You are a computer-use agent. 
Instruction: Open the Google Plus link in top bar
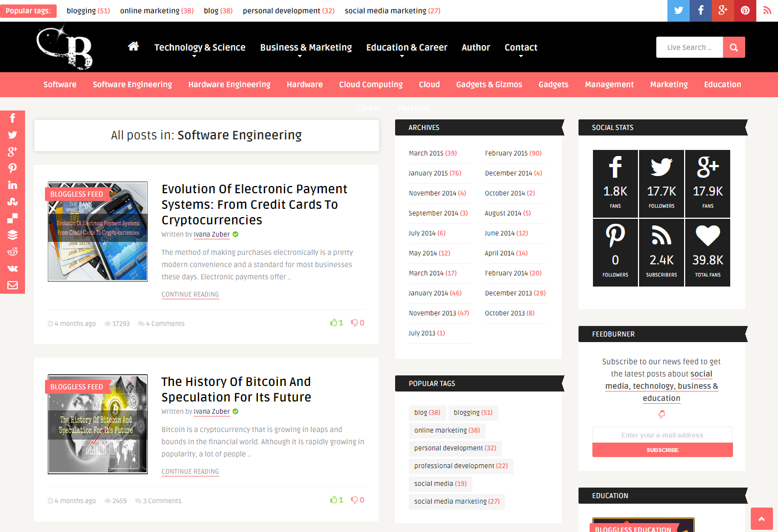coord(723,11)
